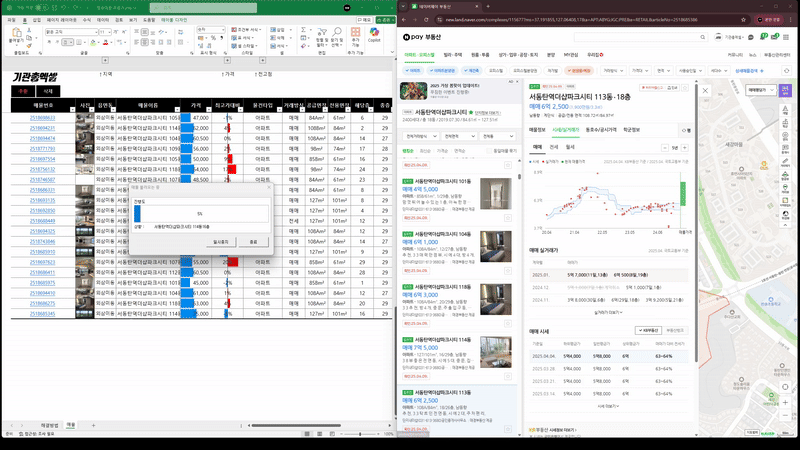
Task: Click the Excel undo arrow in title bar
Action: (63, 8)
